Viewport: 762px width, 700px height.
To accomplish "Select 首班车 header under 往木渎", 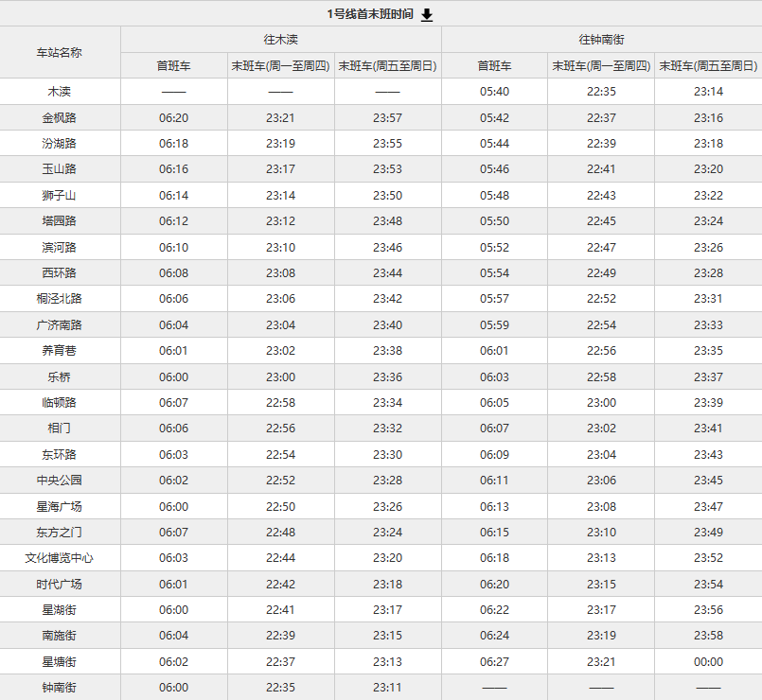I will (173, 66).
